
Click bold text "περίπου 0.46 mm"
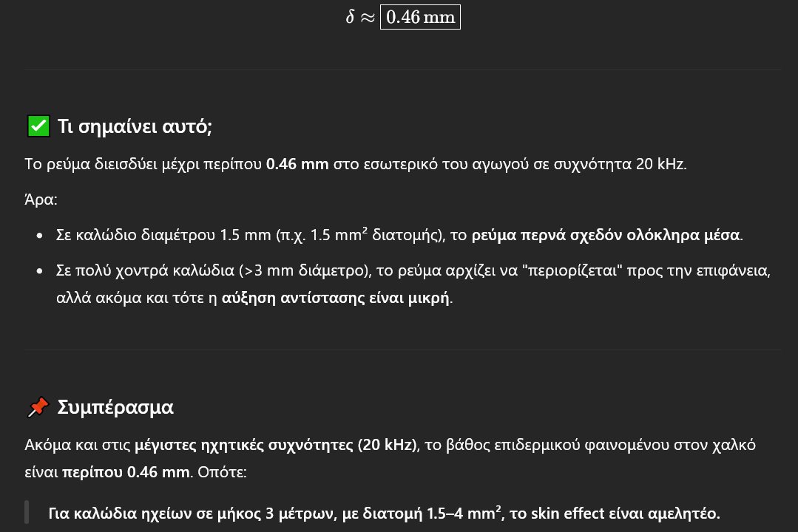[x=126, y=471]
